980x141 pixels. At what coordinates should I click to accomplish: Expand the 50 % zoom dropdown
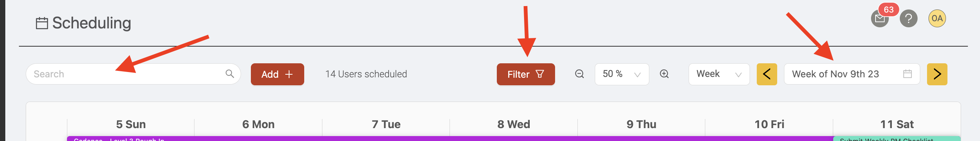(x=622, y=74)
